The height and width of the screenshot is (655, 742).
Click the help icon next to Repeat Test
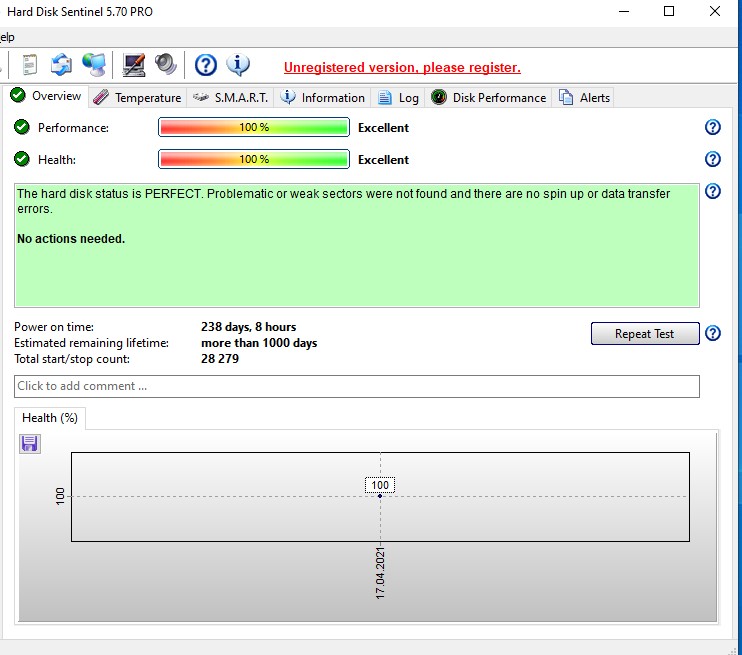[x=713, y=333]
